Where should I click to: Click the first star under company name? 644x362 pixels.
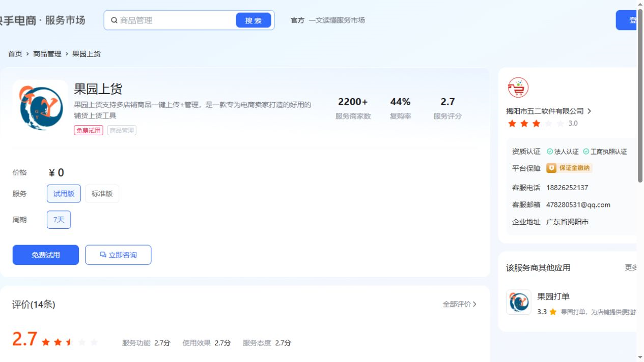512,124
